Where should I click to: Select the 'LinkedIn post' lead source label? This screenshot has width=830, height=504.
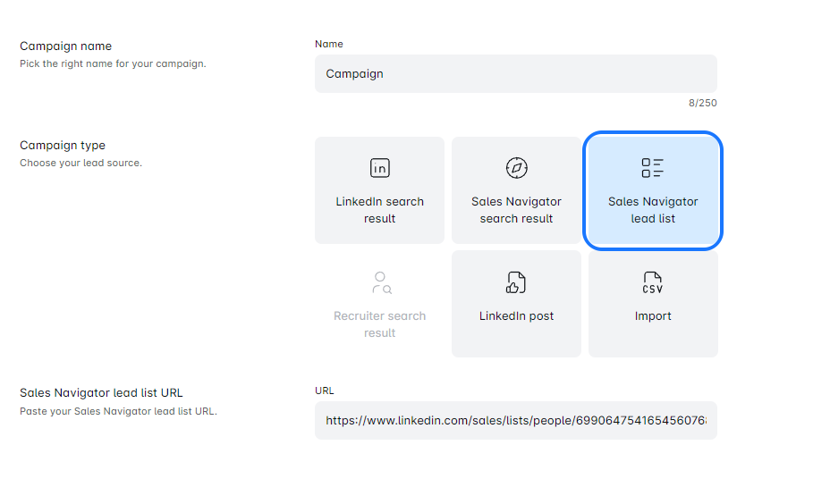click(x=516, y=316)
